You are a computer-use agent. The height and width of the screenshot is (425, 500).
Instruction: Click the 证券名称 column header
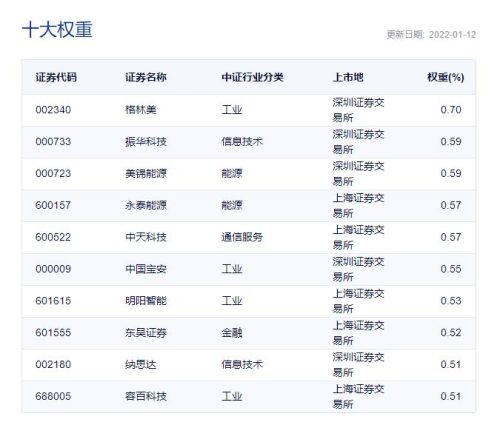click(146, 77)
